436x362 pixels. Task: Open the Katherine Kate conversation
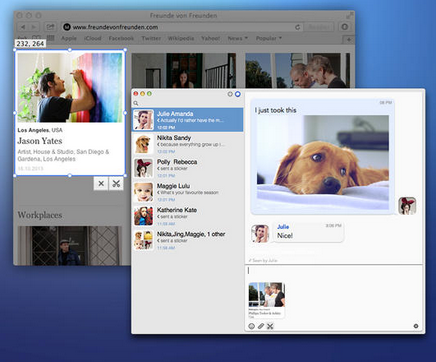[188, 216]
